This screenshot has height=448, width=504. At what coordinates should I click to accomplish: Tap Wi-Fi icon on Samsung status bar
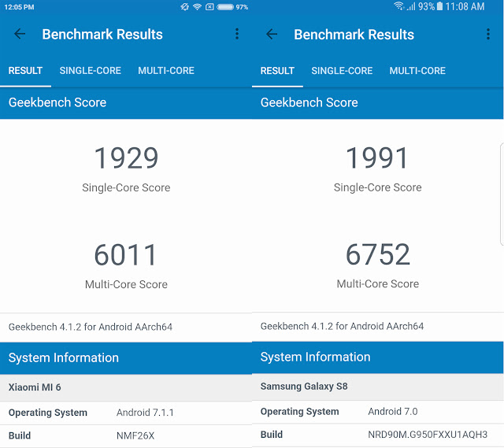pos(399,6)
